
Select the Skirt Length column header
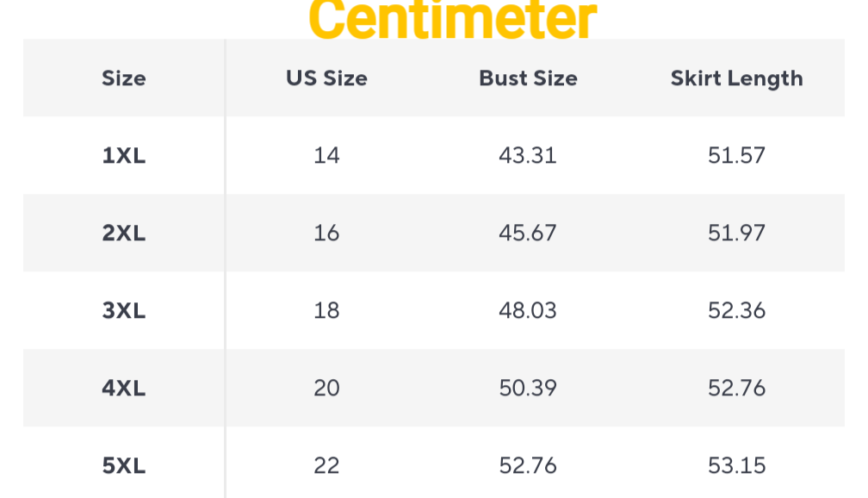pos(736,78)
